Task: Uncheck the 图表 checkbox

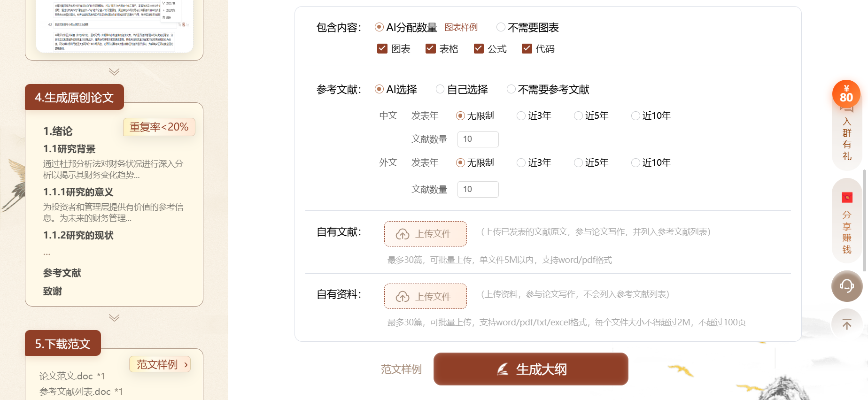Action: pos(382,49)
